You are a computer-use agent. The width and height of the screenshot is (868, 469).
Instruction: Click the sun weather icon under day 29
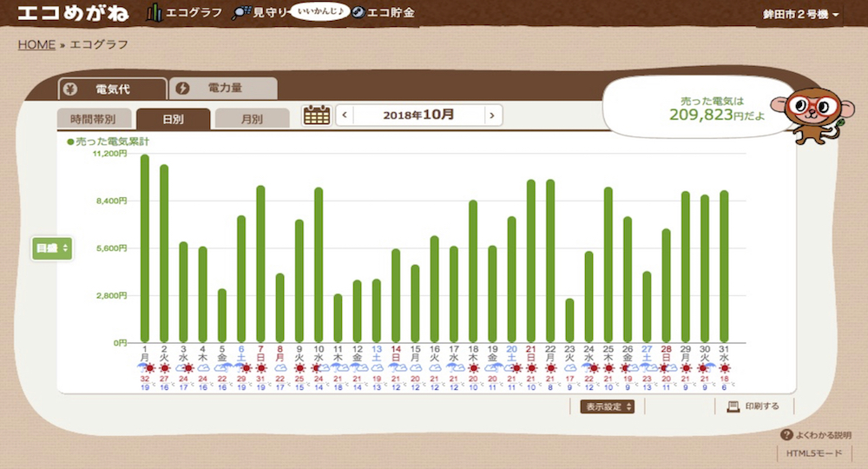(686, 368)
